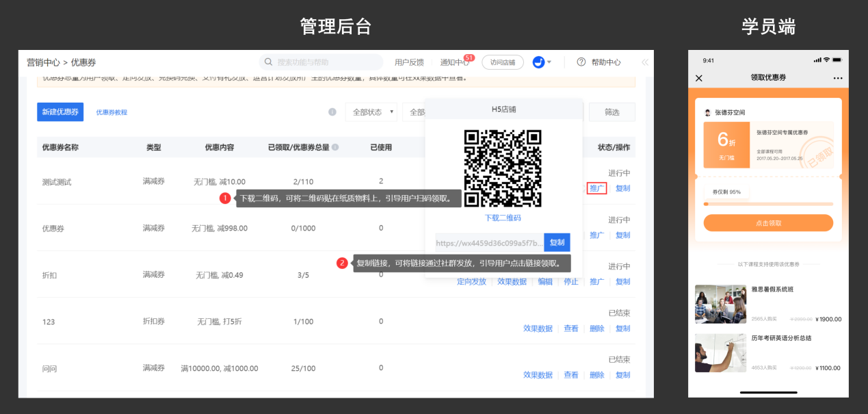Click the help center question mark icon
Image resolution: width=868 pixels, height=414 pixels.
[581, 62]
